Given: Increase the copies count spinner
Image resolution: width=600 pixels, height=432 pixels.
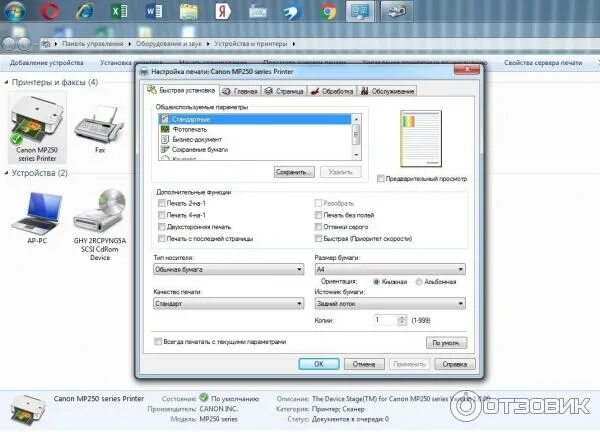Looking at the screenshot, I should (401, 318).
